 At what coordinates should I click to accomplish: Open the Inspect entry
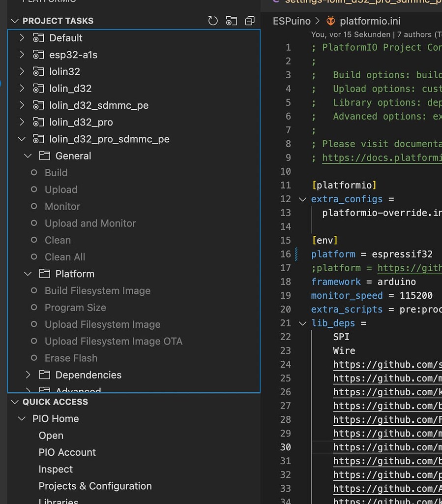click(56, 470)
